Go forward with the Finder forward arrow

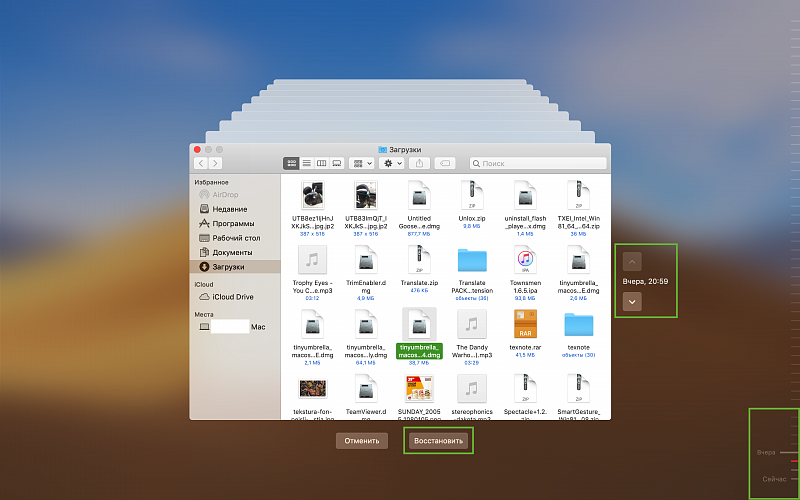(215, 163)
